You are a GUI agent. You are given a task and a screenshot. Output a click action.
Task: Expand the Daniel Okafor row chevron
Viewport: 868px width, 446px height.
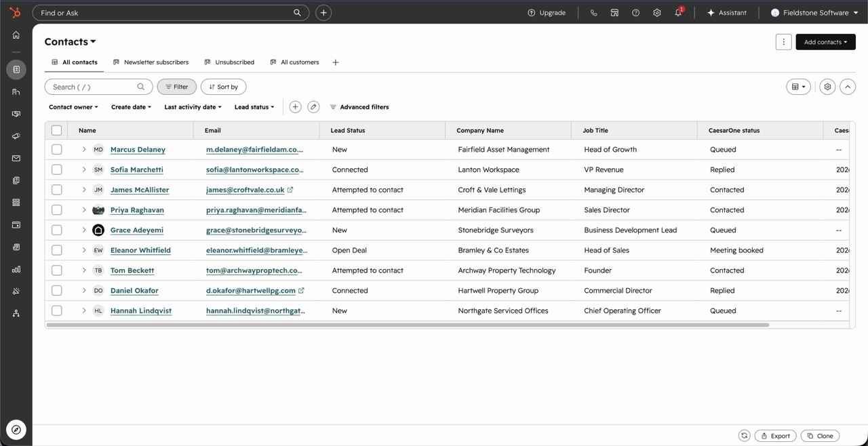(x=84, y=290)
